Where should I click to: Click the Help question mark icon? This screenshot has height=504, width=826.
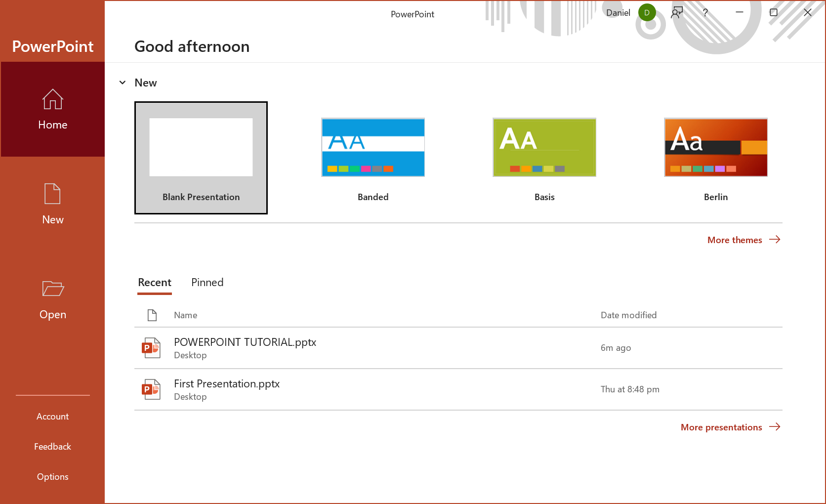coord(705,13)
